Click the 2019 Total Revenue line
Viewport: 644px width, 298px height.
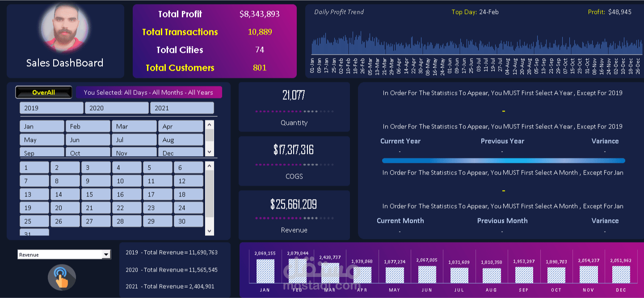172,252
